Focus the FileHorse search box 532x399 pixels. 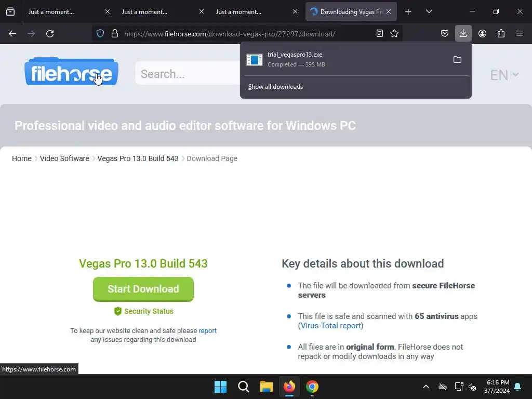tap(188, 73)
